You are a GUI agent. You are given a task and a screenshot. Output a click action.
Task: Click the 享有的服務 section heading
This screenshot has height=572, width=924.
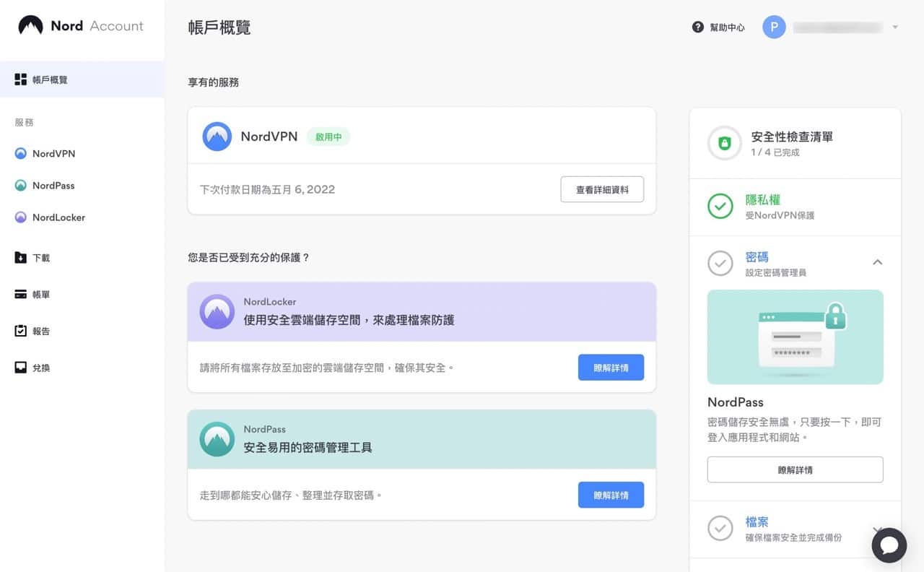coord(214,82)
